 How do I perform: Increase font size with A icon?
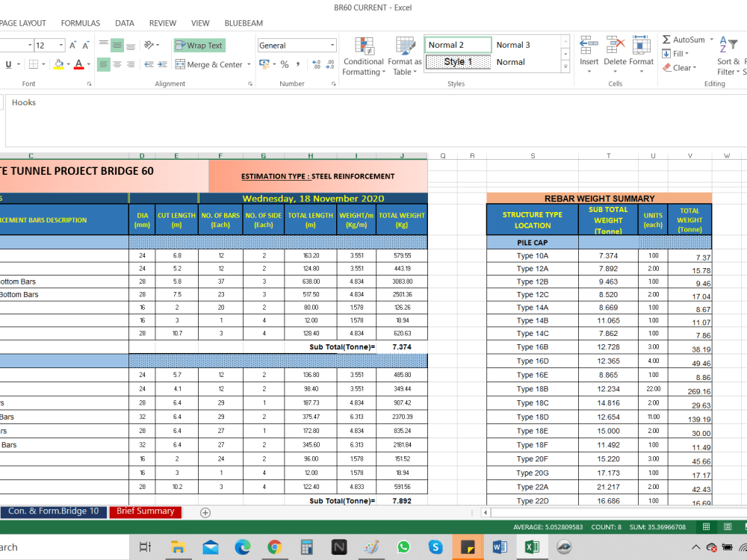pyautogui.click(x=72, y=46)
